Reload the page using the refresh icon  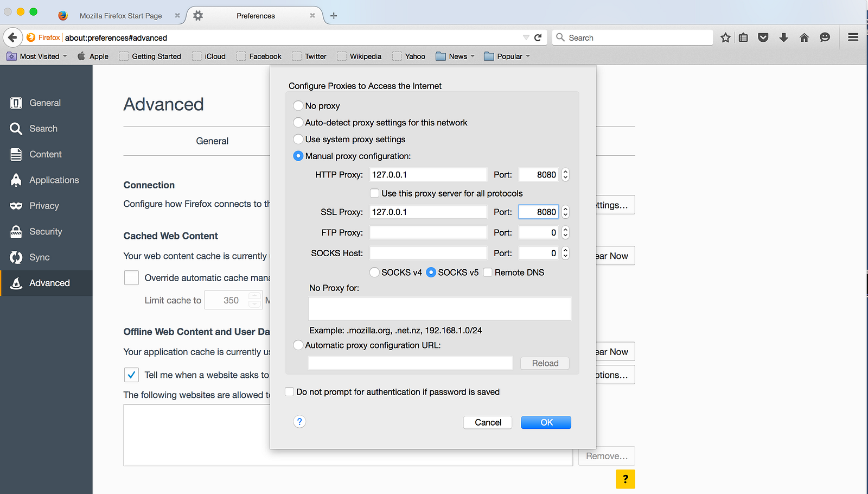538,37
